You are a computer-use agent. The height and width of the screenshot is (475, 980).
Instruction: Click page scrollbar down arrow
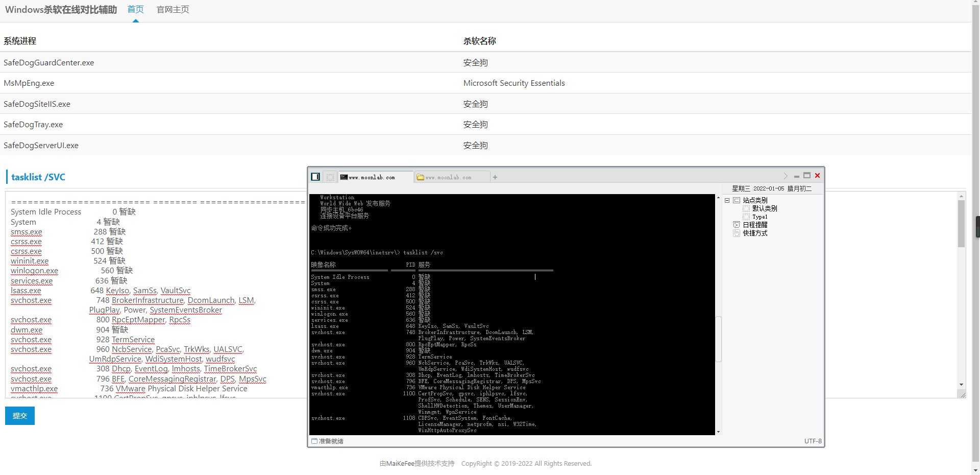tap(975, 470)
